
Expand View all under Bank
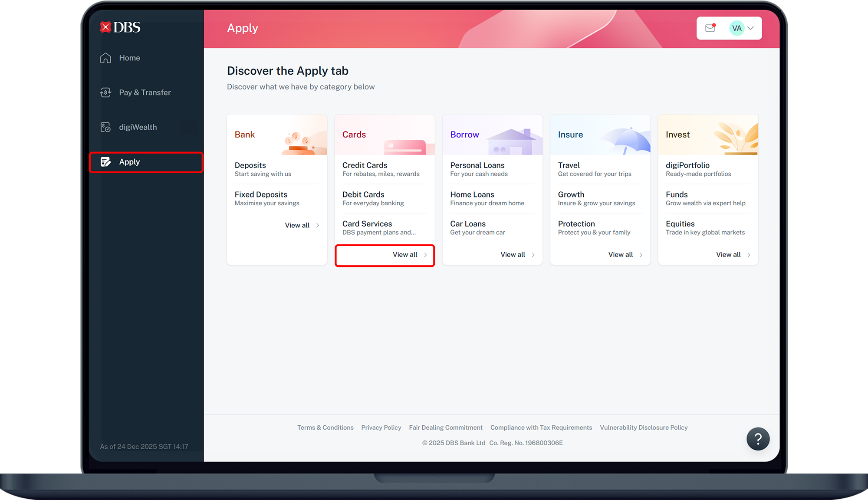[302, 225]
